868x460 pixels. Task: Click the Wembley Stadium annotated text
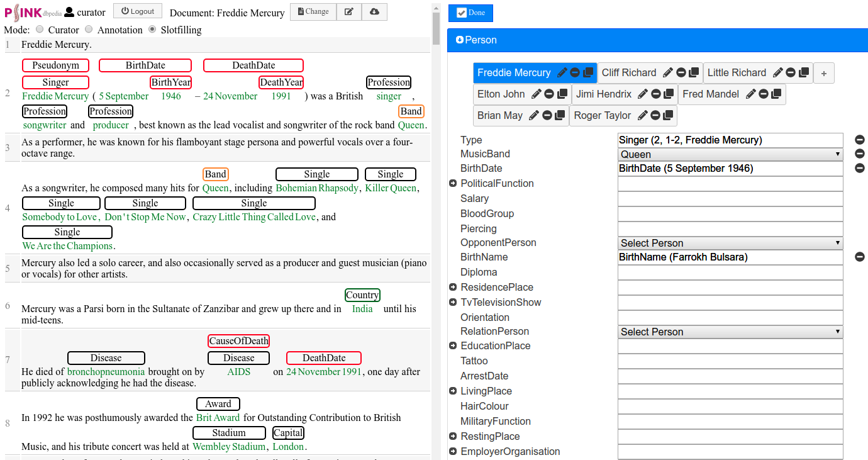pyautogui.click(x=229, y=447)
